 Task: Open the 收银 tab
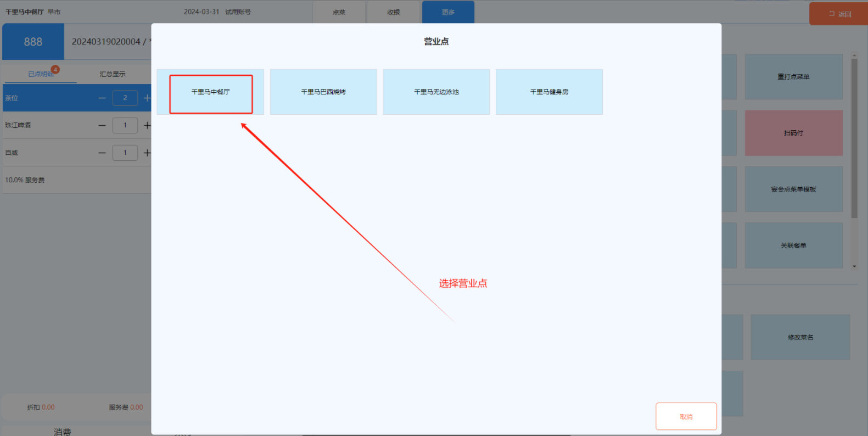coord(393,12)
